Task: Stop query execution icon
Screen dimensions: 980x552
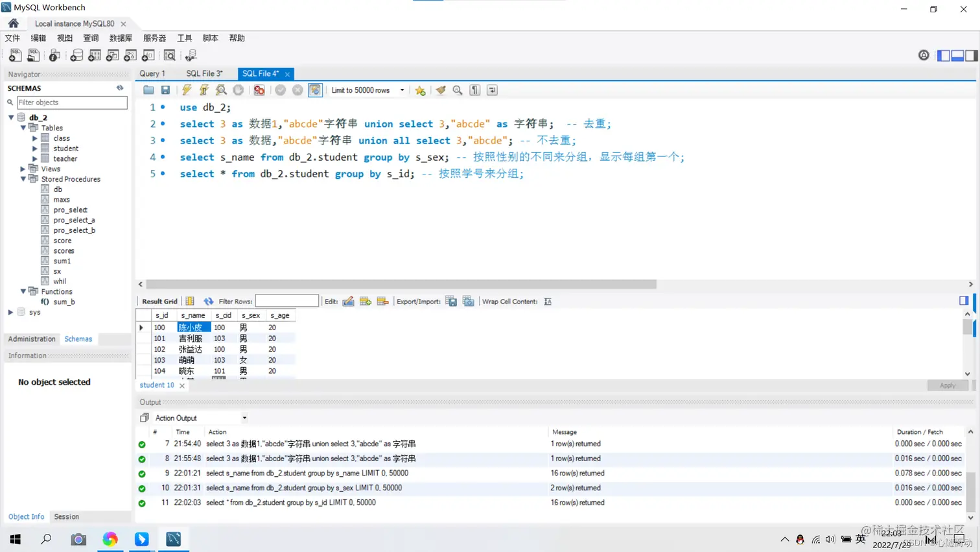Action: tap(239, 90)
